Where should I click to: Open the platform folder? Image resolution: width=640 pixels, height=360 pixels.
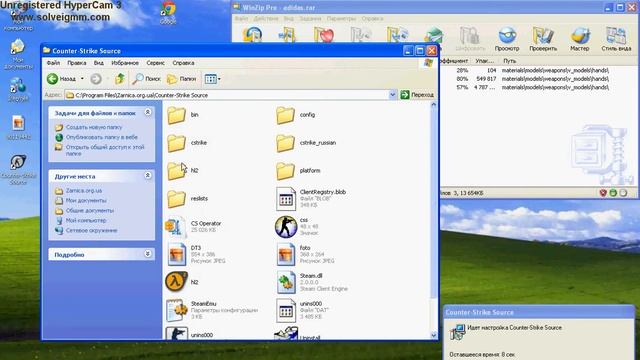click(x=285, y=171)
